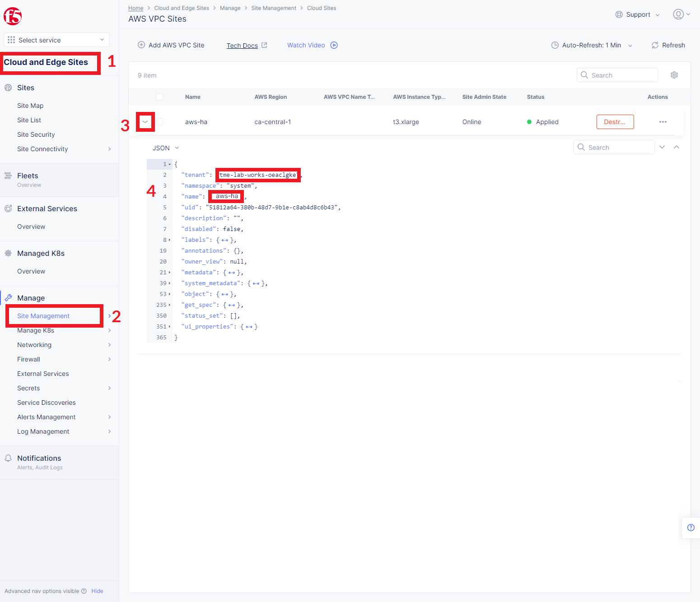Click the Manage wrench icon
This screenshot has width=700, height=602.
[x=8, y=298]
